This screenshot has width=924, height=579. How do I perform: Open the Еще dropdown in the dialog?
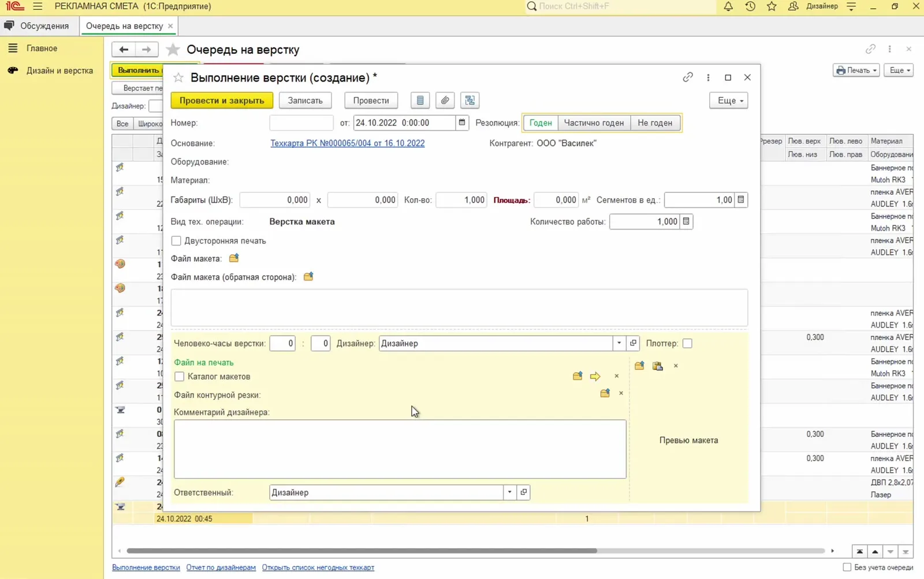tap(729, 101)
